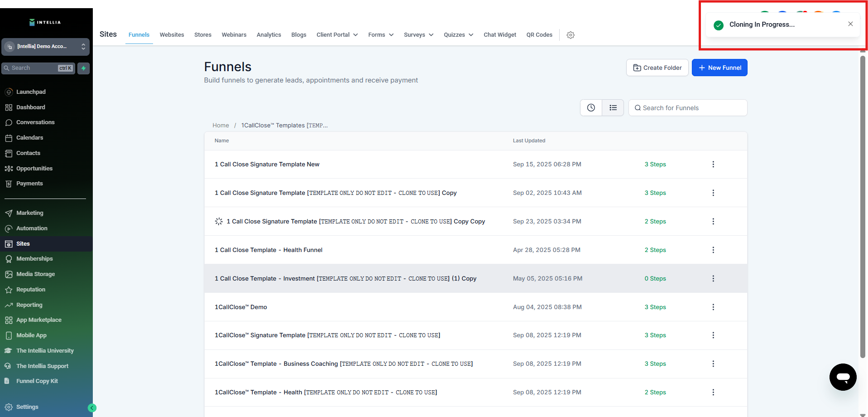Expand the Quizzes dropdown
Image resolution: width=868 pixels, height=417 pixels.
click(x=458, y=35)
